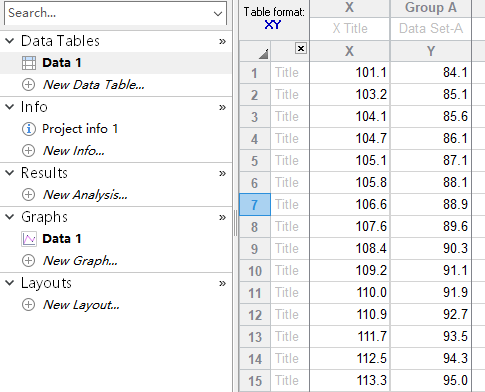Click X cell with value 110.0

[349, 293]
